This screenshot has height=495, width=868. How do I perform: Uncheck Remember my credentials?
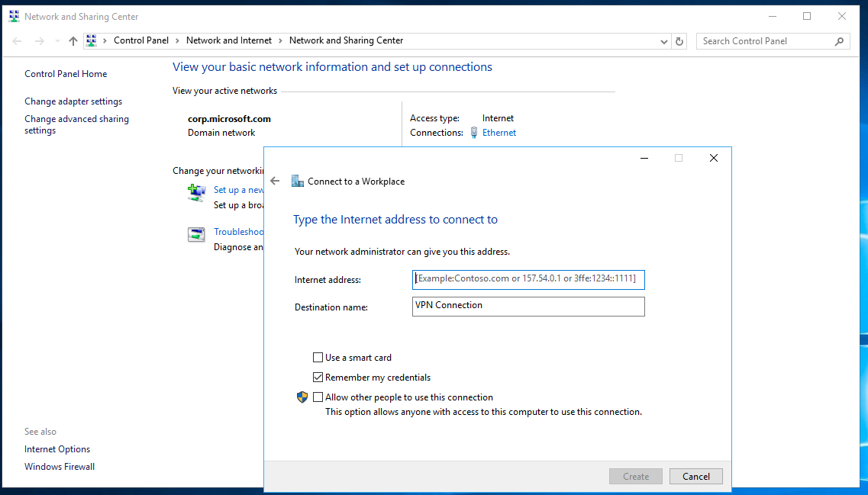[318, 378]
